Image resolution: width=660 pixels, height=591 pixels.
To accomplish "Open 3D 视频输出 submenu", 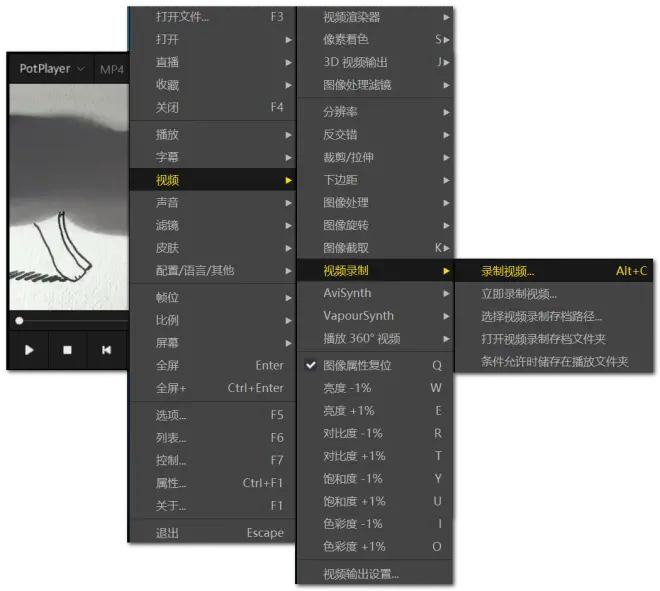I will 375,62.
